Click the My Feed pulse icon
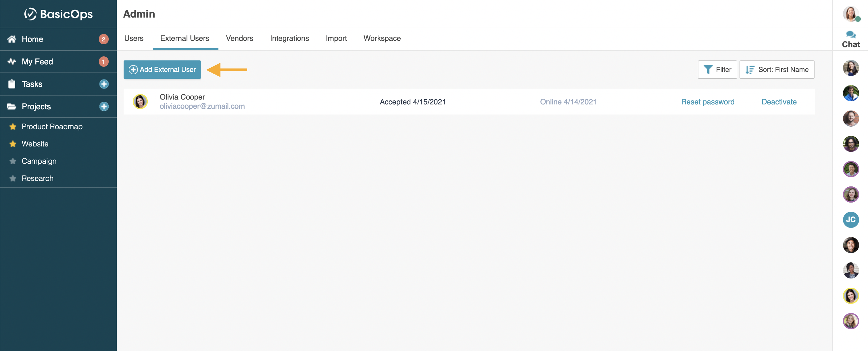This screenshot has width=868, height=351. (12, 62)
